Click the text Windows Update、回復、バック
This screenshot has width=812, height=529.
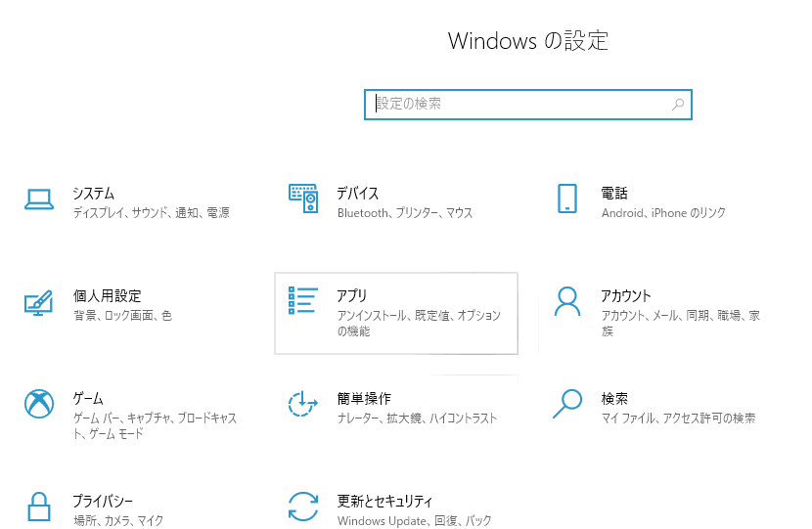point(414,520)
